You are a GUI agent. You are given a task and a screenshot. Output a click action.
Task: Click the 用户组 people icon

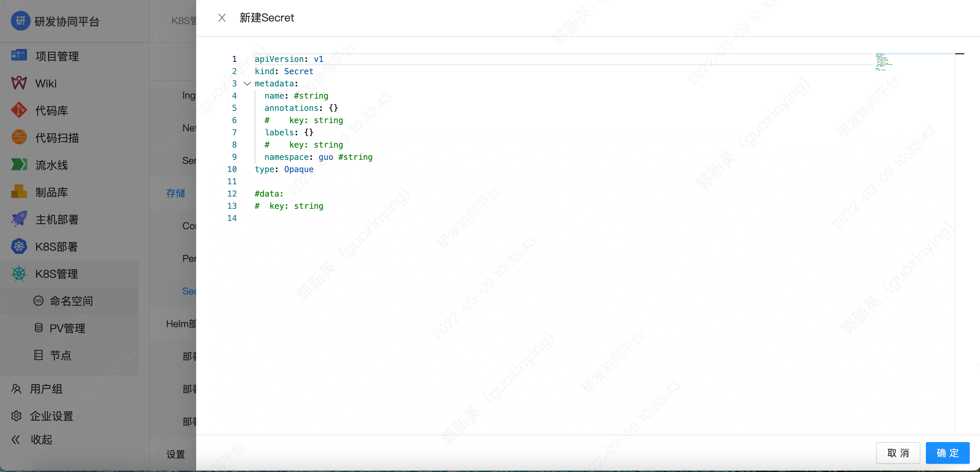(16, 389)
